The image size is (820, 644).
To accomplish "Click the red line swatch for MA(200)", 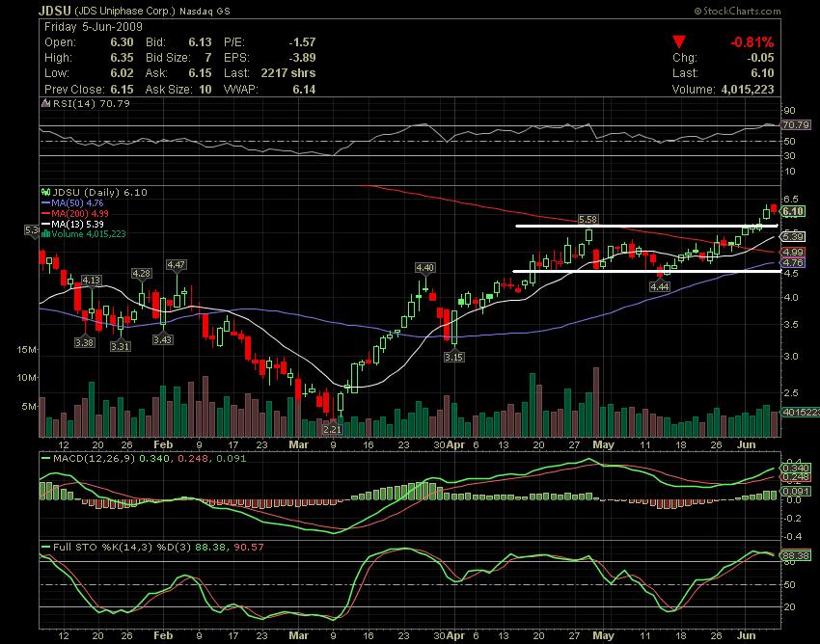I will tap(46, 213).
